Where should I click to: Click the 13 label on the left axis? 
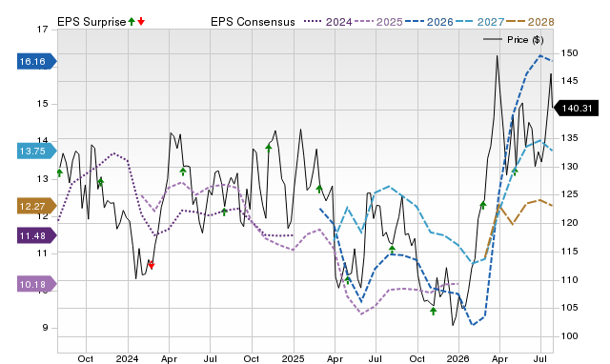point(43,179)
